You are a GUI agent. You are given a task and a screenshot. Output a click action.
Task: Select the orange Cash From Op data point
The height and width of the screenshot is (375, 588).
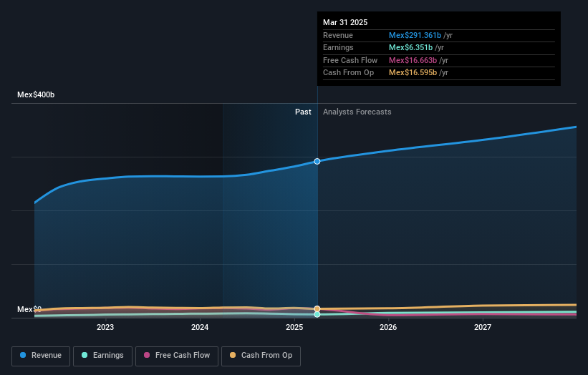pos(317,308)
